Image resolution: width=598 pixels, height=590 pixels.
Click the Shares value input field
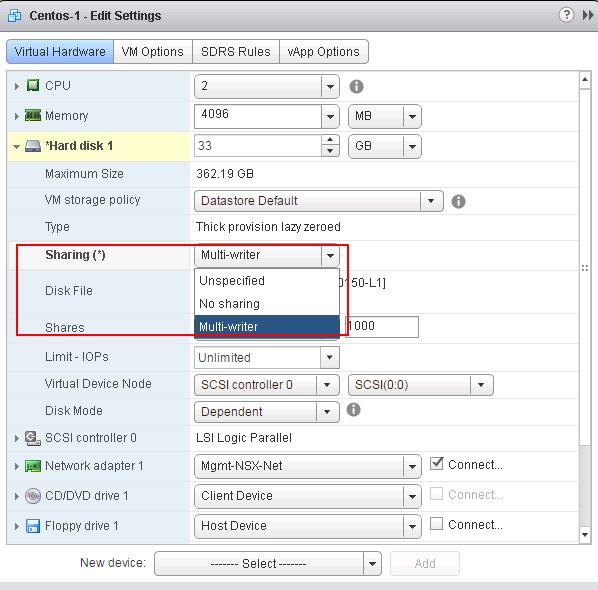[x=382, y=326]
